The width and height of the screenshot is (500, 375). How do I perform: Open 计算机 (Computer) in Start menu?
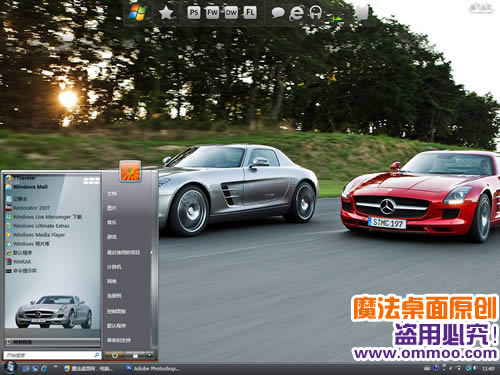(x=114, y=267)
